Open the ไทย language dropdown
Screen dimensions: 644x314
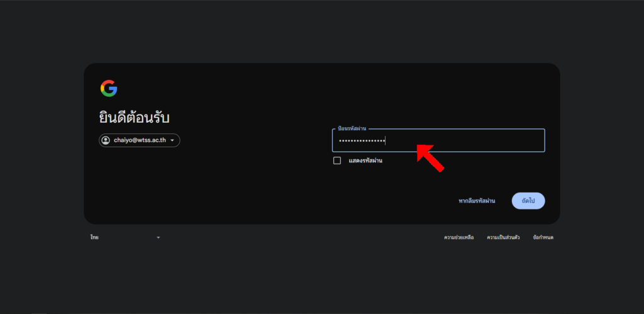(x=125, y=238)
